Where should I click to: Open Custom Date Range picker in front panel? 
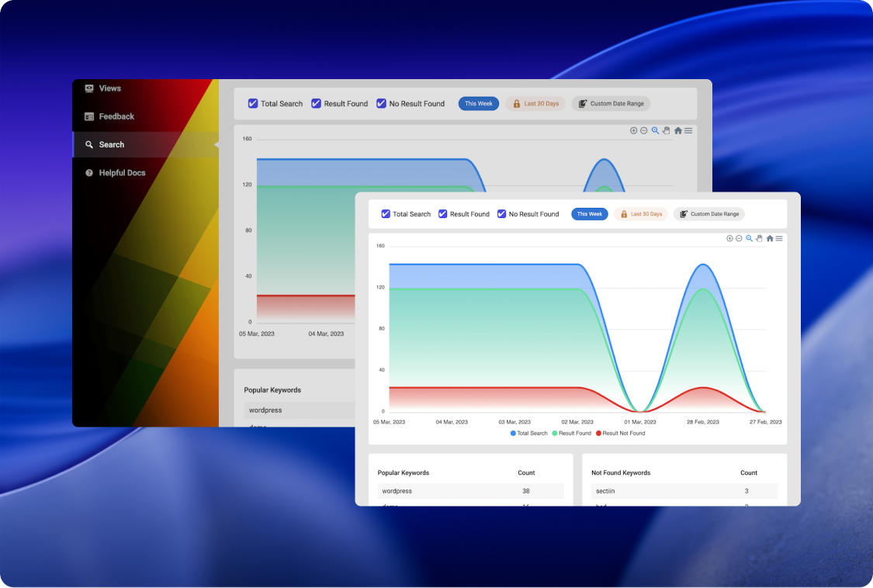tap(709, 214)
